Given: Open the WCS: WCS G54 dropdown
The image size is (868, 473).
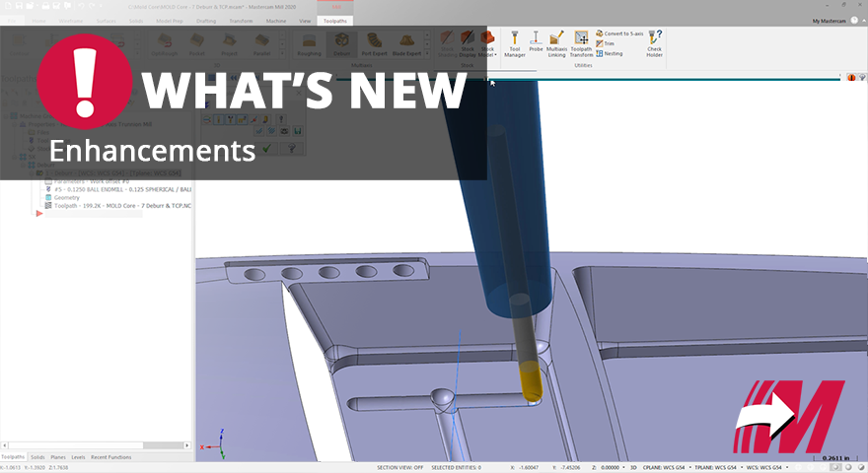Looking at the screenshot, I should [787, 468].
